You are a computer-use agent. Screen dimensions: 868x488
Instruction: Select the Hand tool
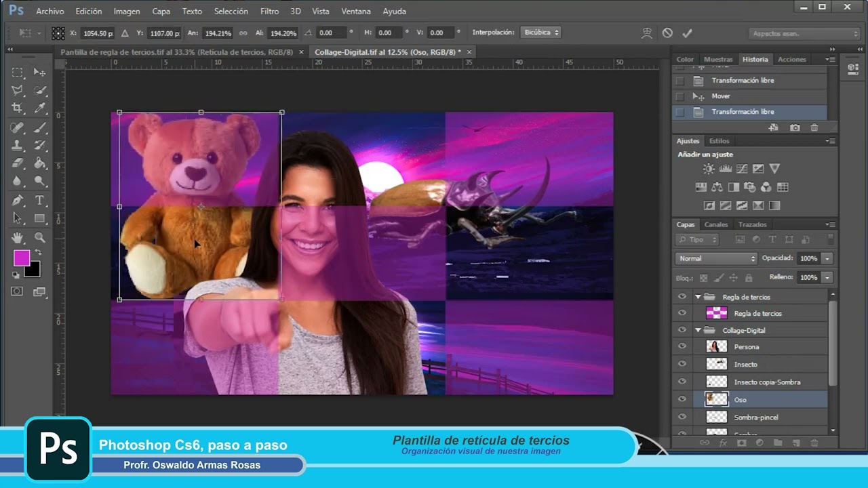pyautogui.click(x=18, y=238)
